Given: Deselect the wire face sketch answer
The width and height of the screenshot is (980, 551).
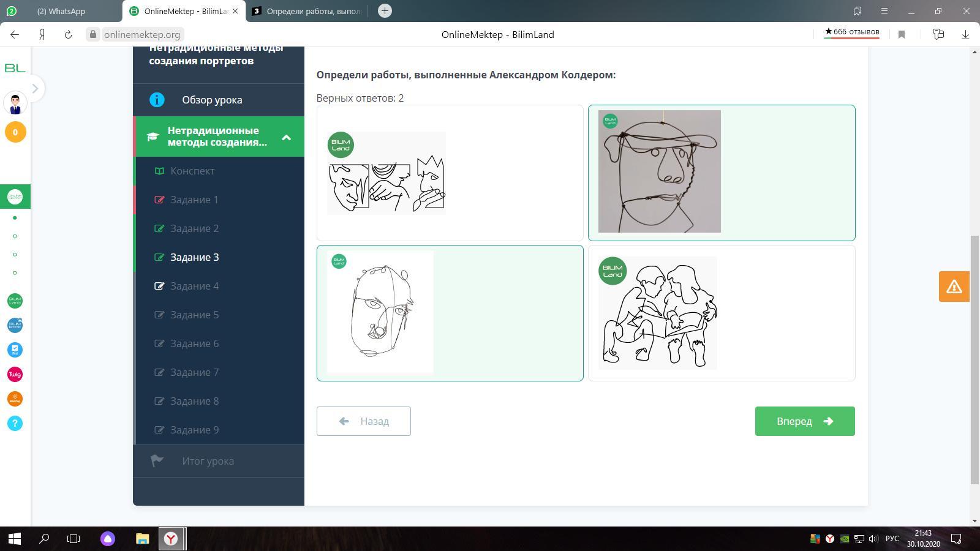Looking at the screenshot, I should click(450, 313).
